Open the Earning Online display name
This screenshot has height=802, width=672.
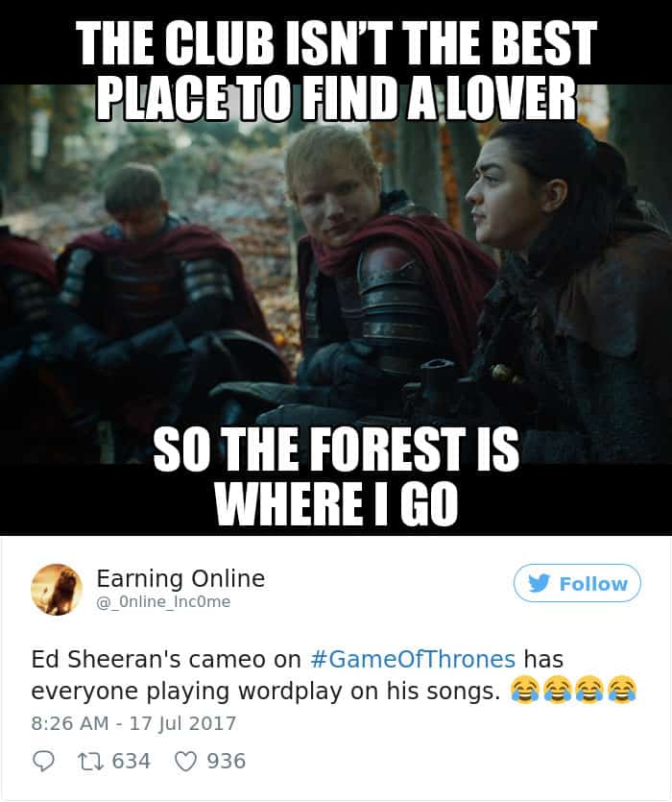tap(180, 579)
